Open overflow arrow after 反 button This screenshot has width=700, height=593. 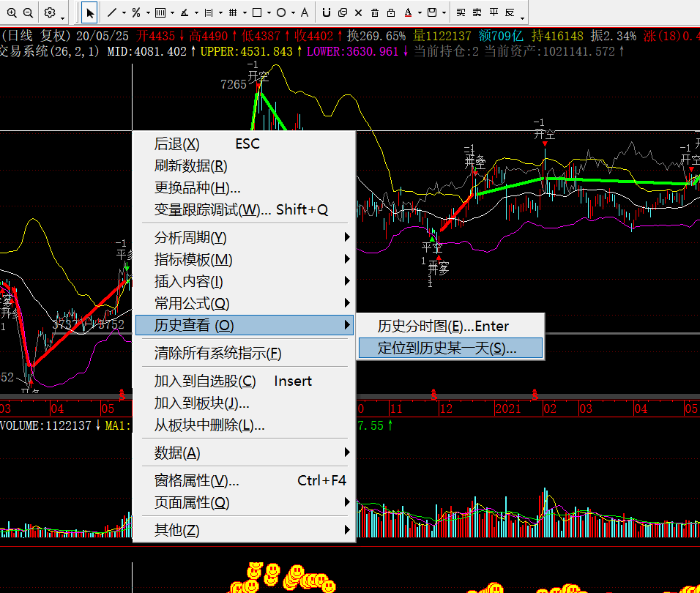pos(522,18)
